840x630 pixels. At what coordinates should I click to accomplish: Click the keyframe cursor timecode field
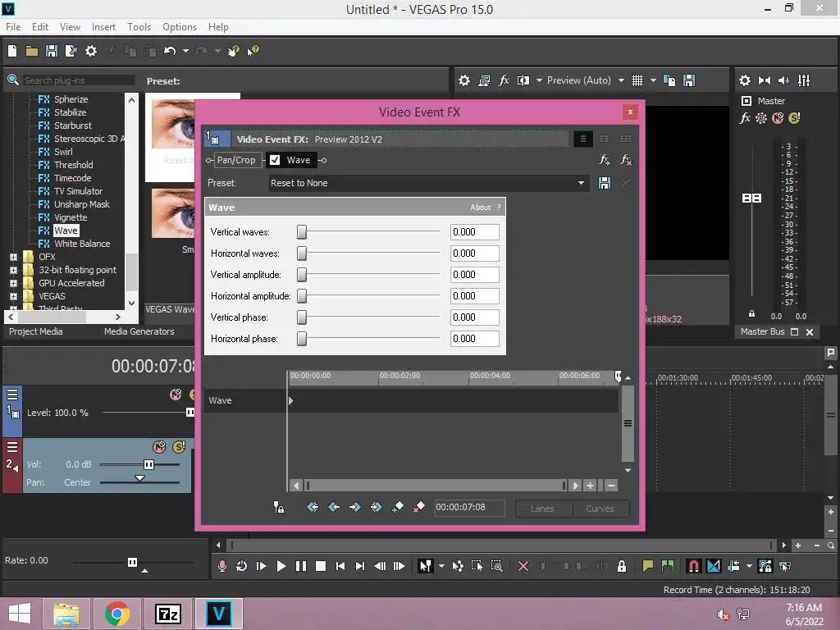[469, 507]
